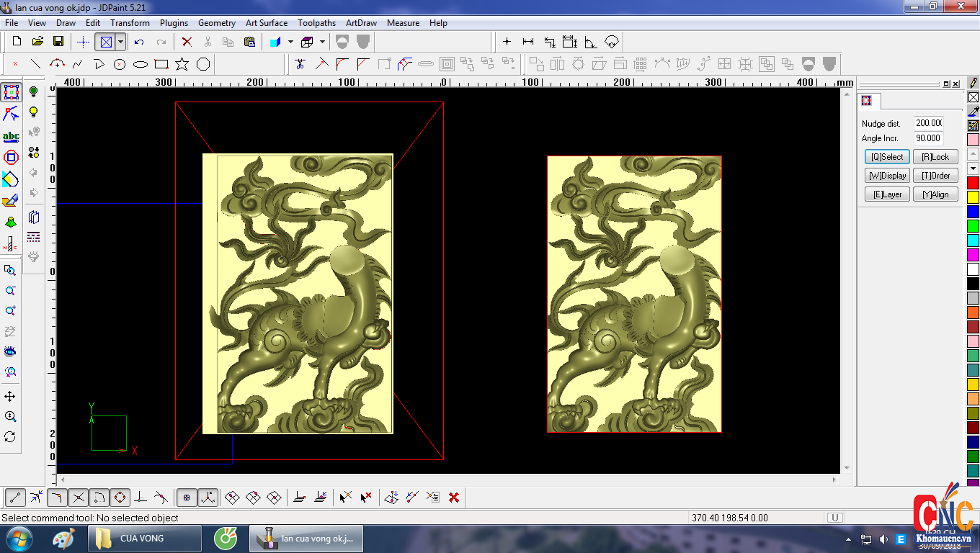Select the star shape drawing tool

pos(182,64)
